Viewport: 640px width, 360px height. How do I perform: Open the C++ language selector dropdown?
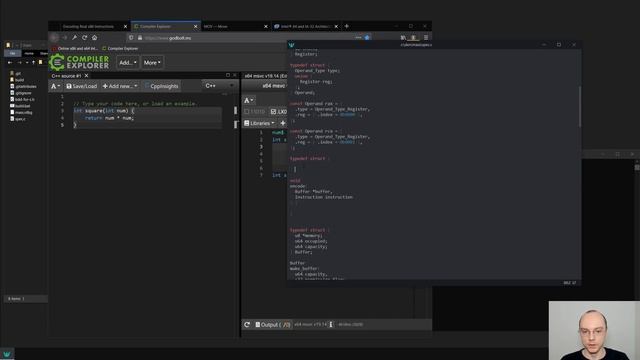219,86
